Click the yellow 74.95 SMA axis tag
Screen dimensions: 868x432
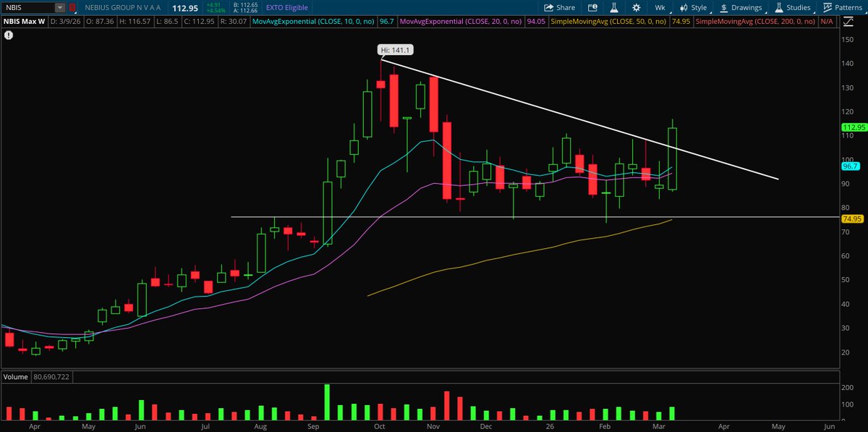tap(852, 219)
